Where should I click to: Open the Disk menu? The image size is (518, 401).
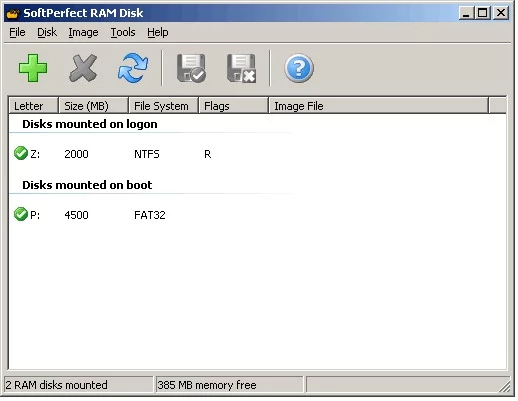(x=47, y=32)
